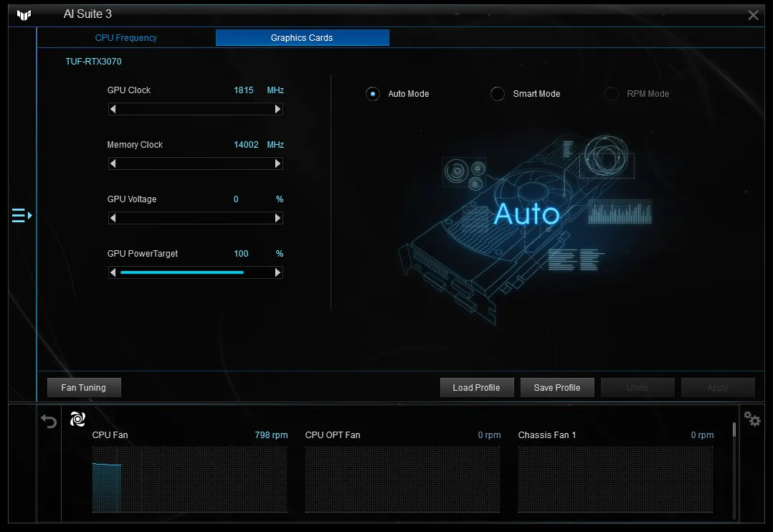The height and width of the screenshot is (532, 773).
Task: Click the Apply button
Action: [718, 388]
